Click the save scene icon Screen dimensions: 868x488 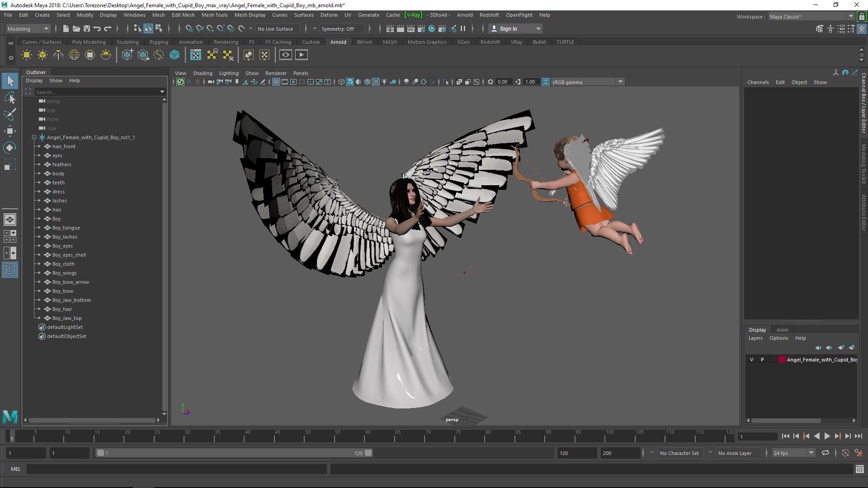87,28
